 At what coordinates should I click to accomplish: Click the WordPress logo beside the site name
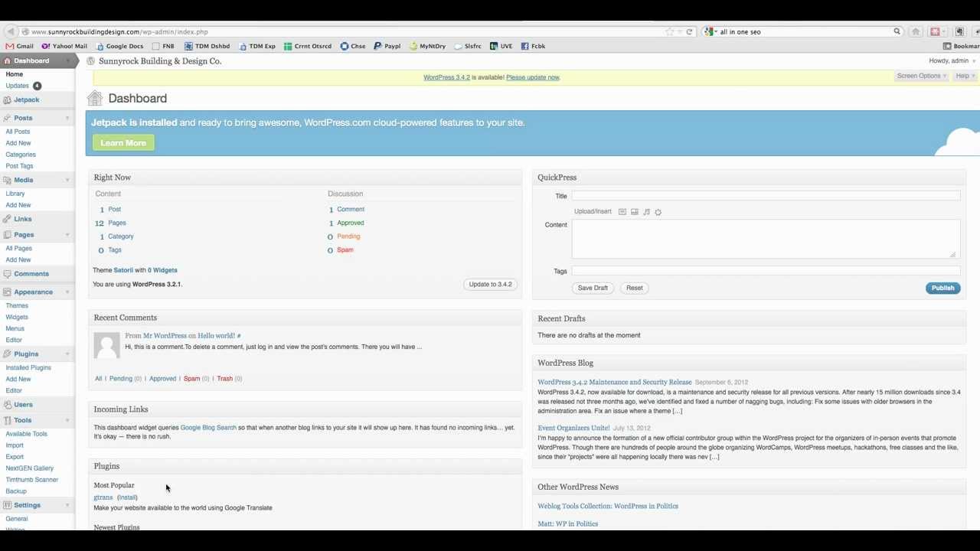(x=90, y=61)
